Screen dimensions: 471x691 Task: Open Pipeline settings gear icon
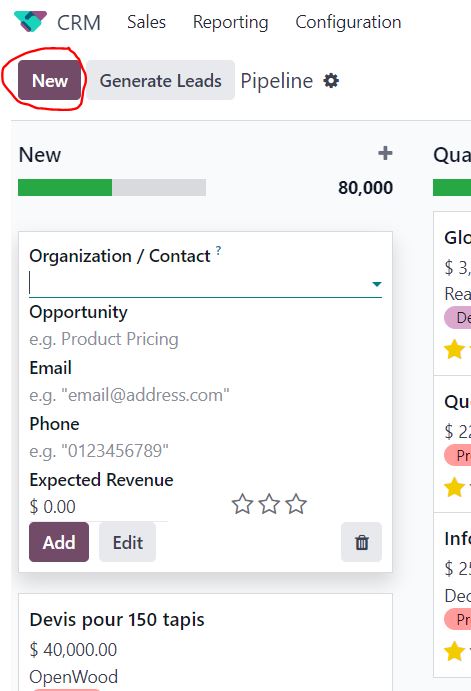(x=331, y=81)
